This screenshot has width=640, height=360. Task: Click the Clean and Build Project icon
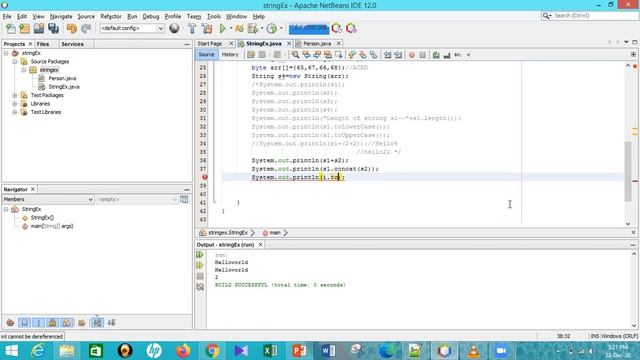tap(207, 29)
